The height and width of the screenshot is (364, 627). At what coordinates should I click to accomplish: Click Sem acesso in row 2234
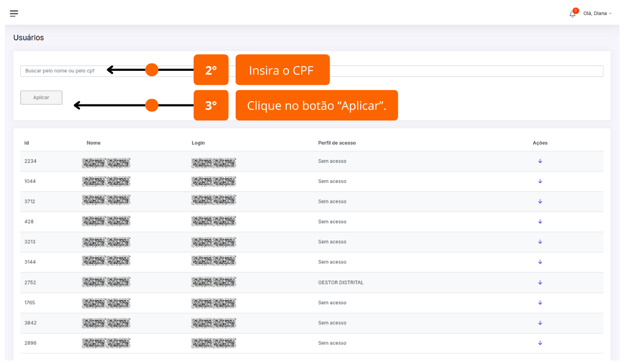[x=332, y=161]
